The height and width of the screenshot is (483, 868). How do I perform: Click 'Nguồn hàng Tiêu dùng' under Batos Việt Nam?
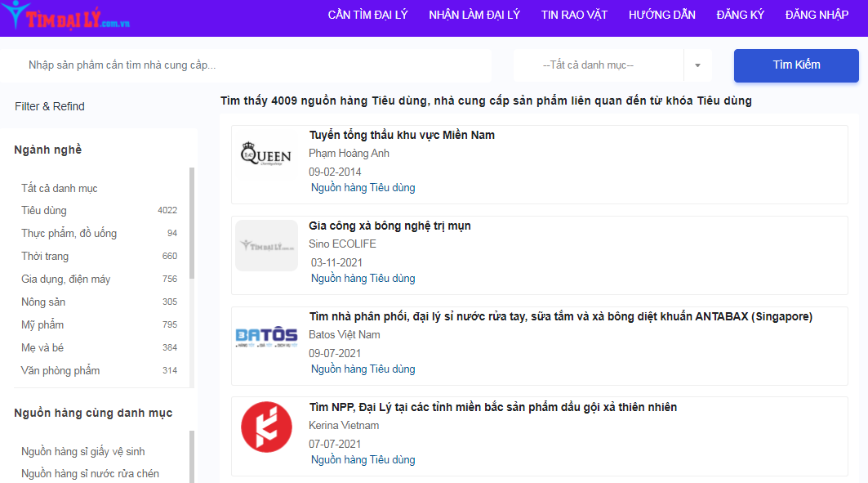pyautogui.click(x=363, y=369)
